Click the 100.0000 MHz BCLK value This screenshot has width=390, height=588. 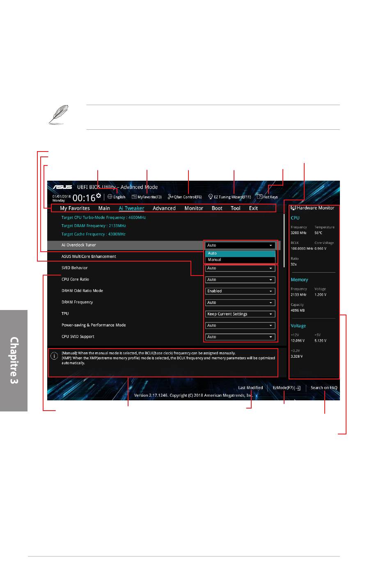(302, 248)
